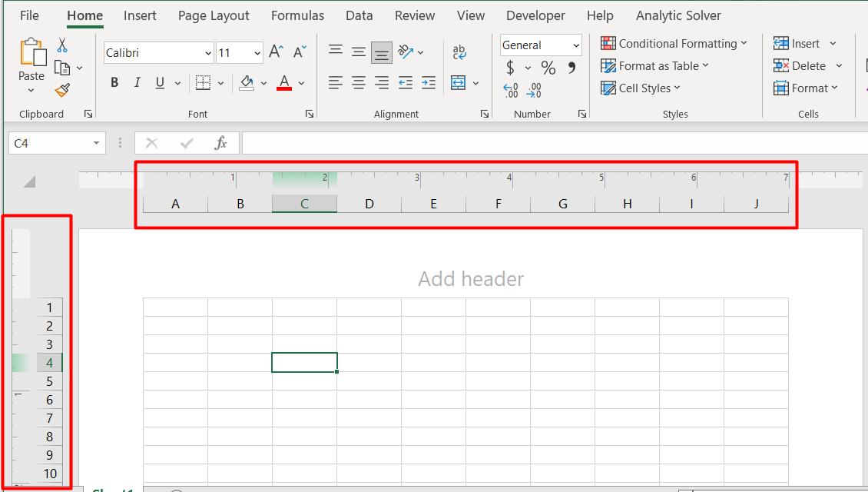Screen dimensions: 868x492
Task: Click the red Font Color swatch
Action: [x=283, y=88]
